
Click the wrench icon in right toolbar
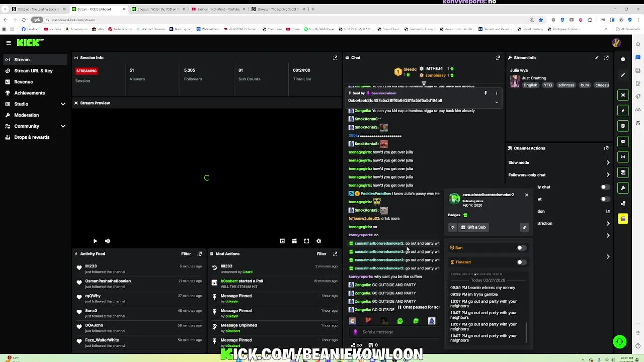623,188
